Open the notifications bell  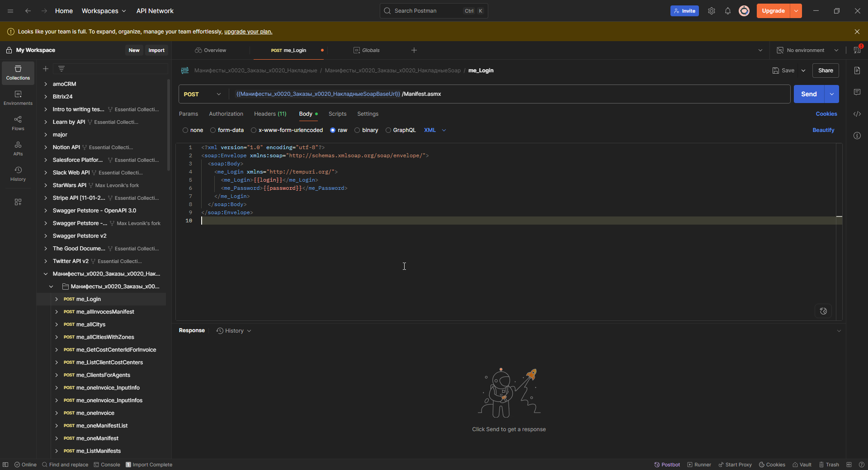728,11
